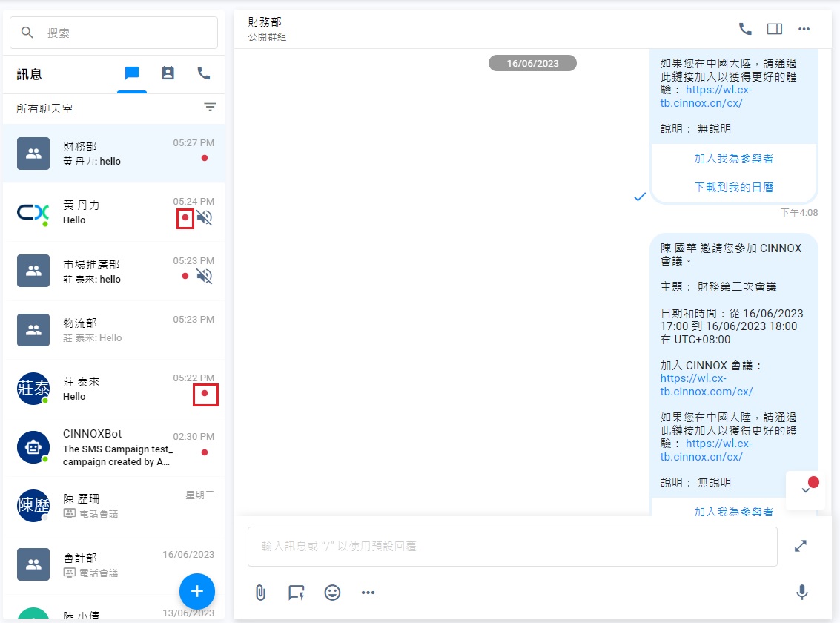840x623 pixels.
Task: Switch to the chat messages tab icon
Action: (x=132, y=73)
